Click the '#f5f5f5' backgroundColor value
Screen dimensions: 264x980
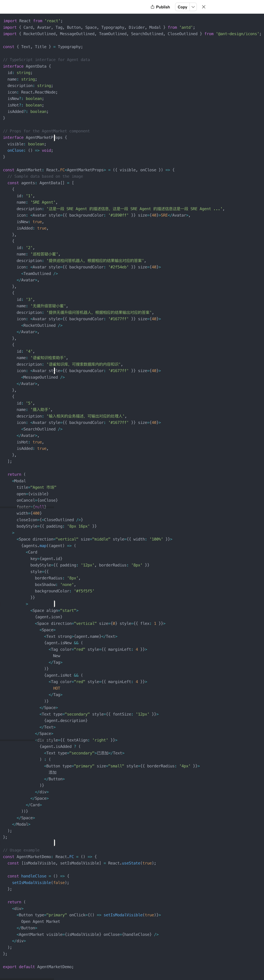pyautogui.click(x=84, y=591)
